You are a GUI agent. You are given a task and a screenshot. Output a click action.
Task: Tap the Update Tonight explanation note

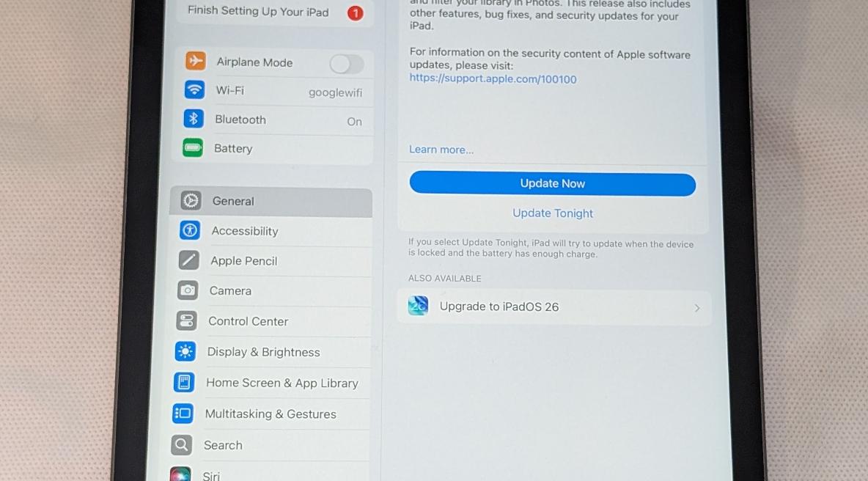point(551,249)
